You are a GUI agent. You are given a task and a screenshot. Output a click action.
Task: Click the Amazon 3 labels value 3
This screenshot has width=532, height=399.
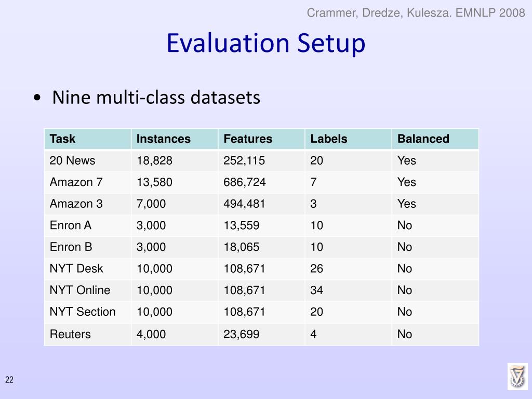pyautogui.click(x=313, y=204)
